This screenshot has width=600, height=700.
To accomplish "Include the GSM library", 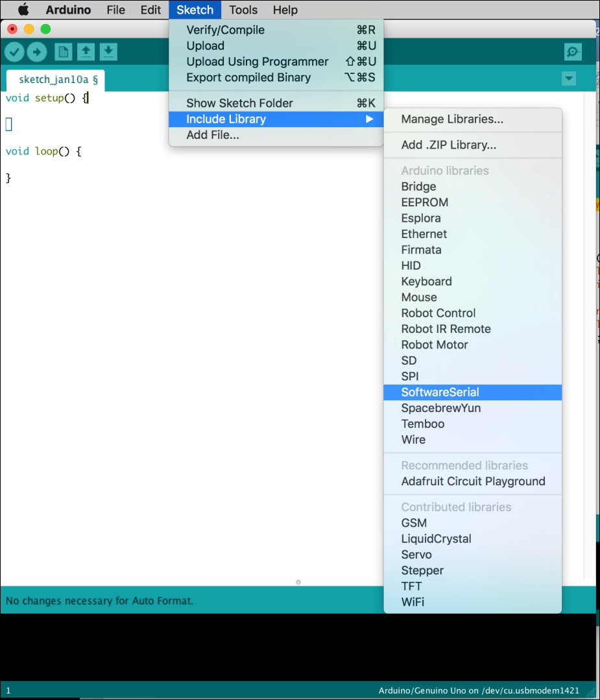I will tap(473, 523).
